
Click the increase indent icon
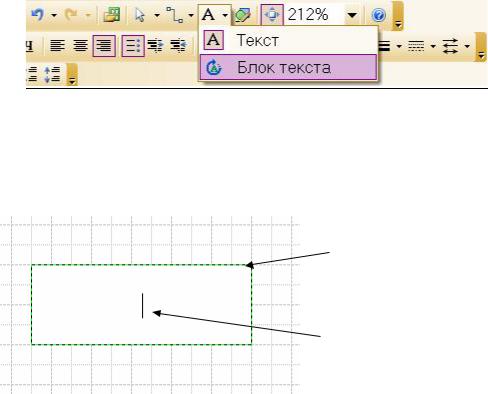click(x=179, y=46)
